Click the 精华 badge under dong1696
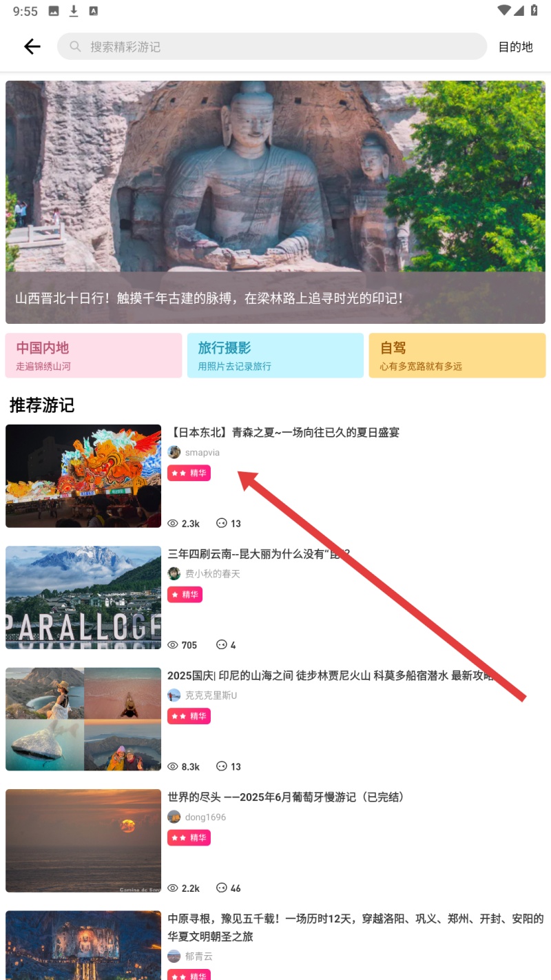Screen dimensions: 551x980 pos(189,837)
